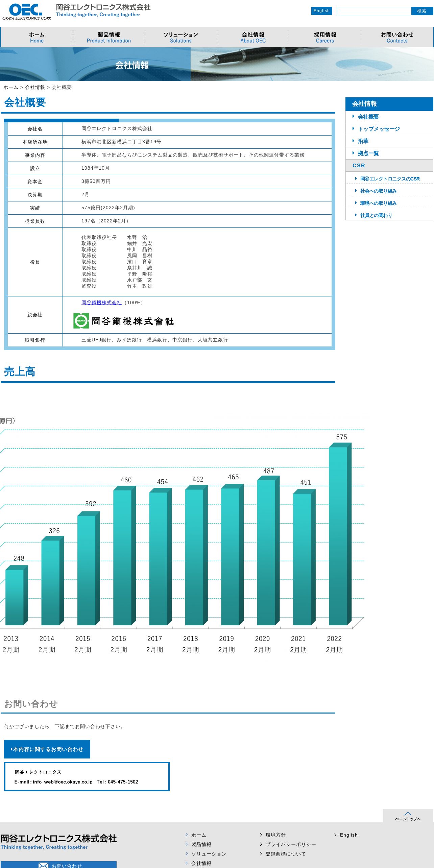Viewport: 434px width, 868px height.
Task: Click the CSR sidebar section header
Action: [x=389, y=165]
